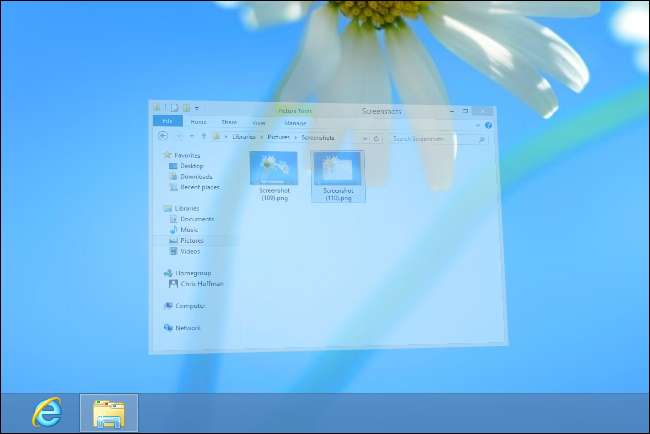Open the recent locations dropdown arrow

[192, 136]
